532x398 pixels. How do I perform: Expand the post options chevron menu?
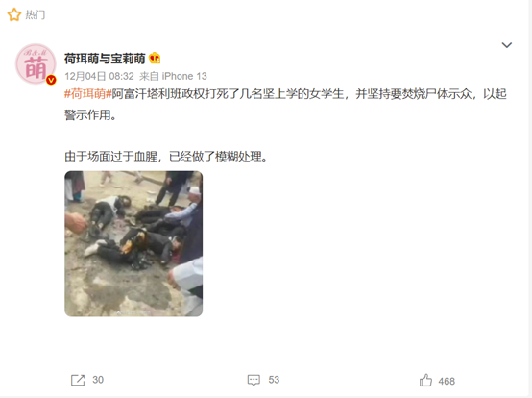pos(507,45)
